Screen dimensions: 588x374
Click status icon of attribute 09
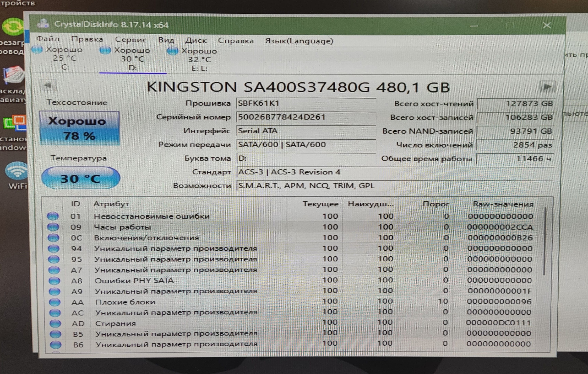[x=53, y=227]
